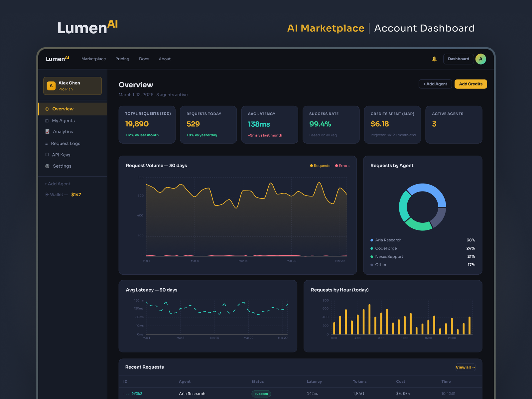Screen dimensions: 532x399
Task: Click the success status badge
Action: pyautogui.click(x=261, y=394)
